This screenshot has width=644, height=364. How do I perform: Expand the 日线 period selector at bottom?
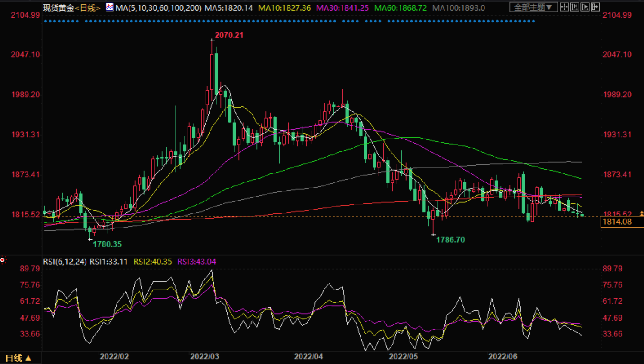(18, 358)
